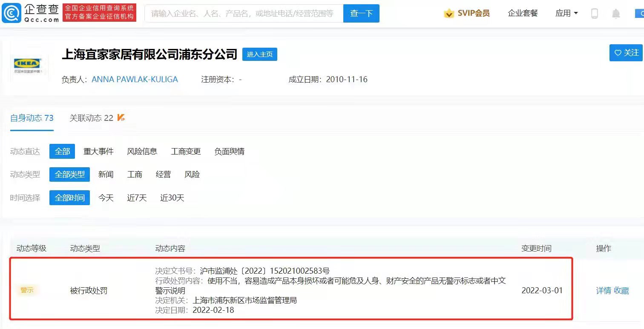Select 全部 under 动态直达
The width and height of the screenshot is (644, 329).
tap(62, 152)
